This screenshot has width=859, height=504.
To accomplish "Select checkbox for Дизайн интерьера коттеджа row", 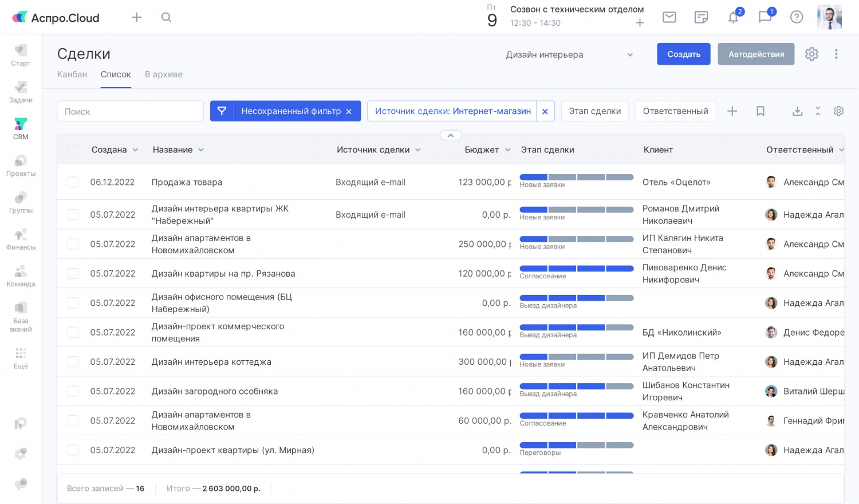I will click(73, 362).
